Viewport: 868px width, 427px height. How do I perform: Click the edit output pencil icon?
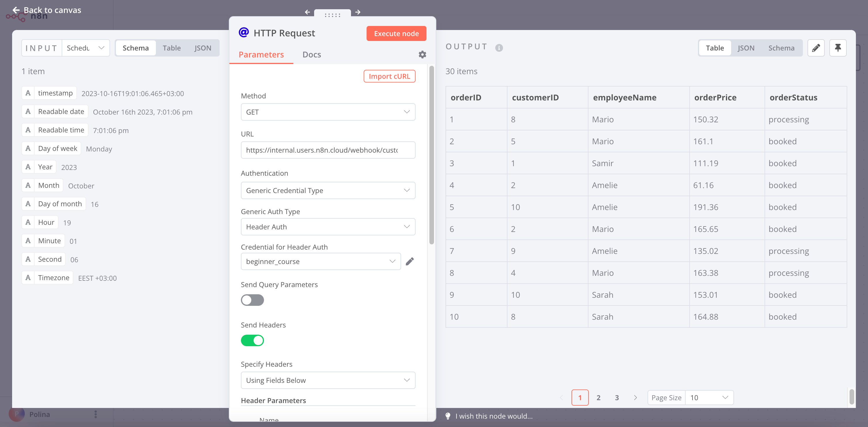click(x=816, y=48)
